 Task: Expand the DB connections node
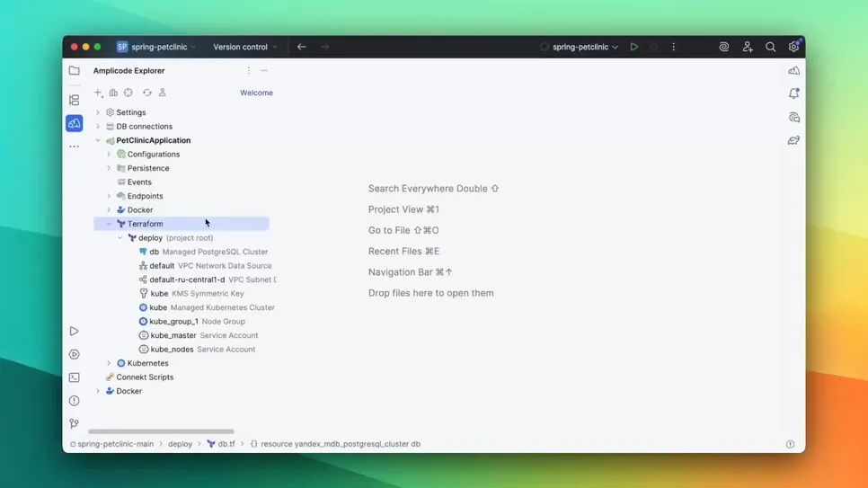point(98,127)
